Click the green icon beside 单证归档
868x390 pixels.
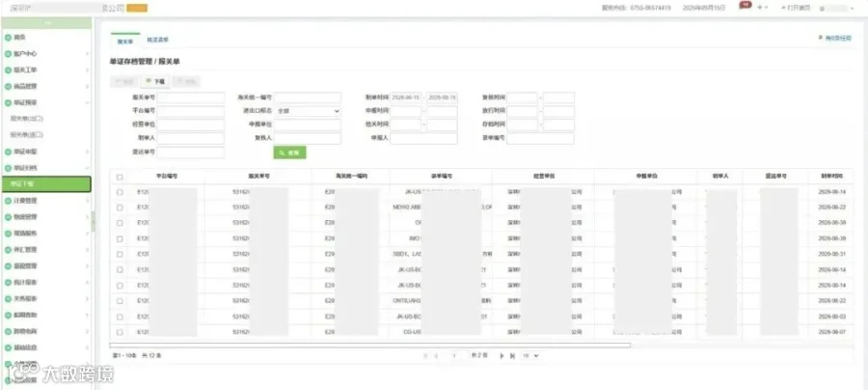[x=8, y=168]
